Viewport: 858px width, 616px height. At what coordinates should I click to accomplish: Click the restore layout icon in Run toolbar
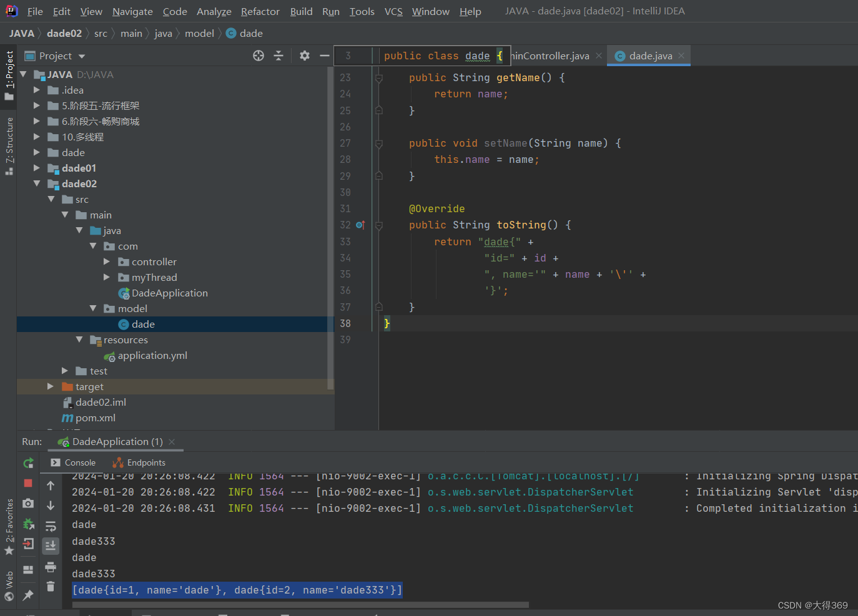tap(28, 569)
